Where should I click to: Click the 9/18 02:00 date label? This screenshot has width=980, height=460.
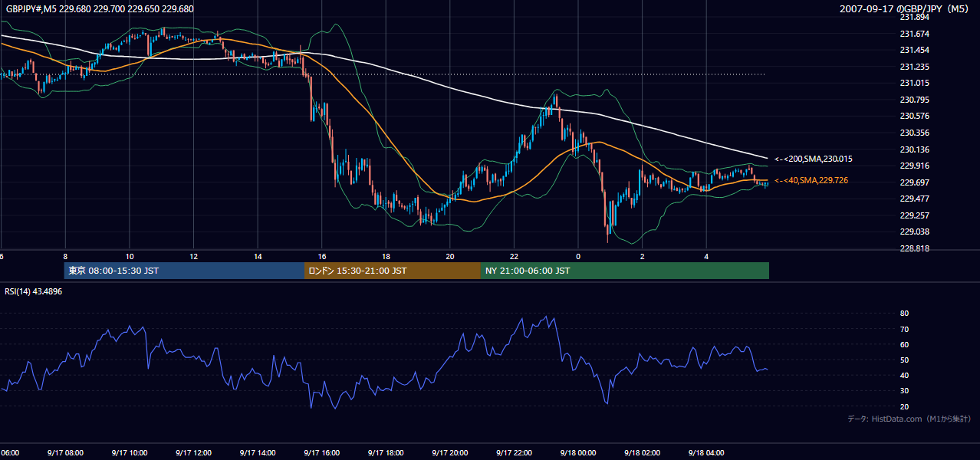point(643,452)
